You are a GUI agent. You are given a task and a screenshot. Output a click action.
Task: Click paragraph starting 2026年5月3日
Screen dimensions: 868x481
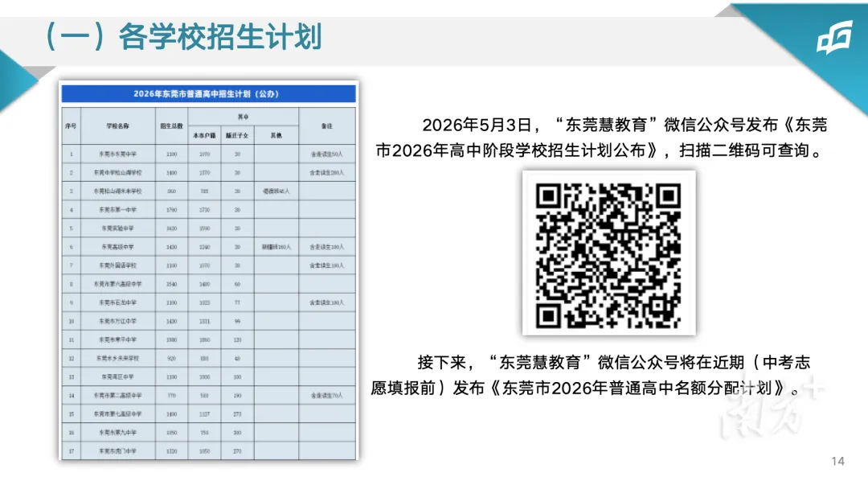(601, 138)
